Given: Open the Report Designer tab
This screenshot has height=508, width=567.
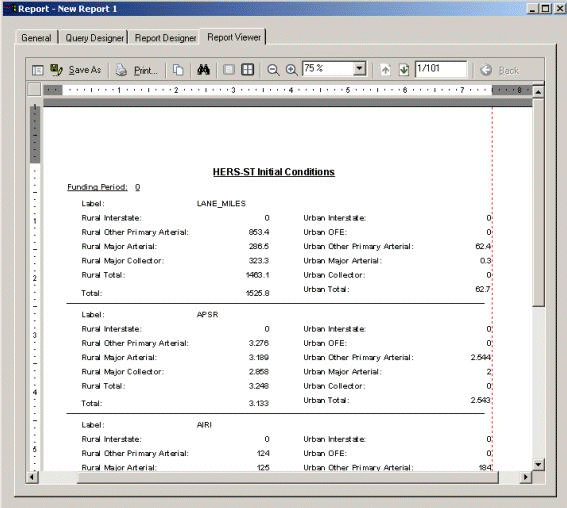Looking at the screenshot, I should click(165, 38).
